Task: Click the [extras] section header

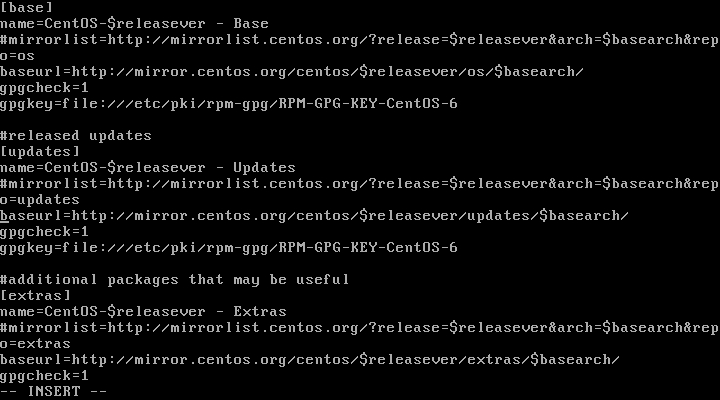Action: pos(36,295)
